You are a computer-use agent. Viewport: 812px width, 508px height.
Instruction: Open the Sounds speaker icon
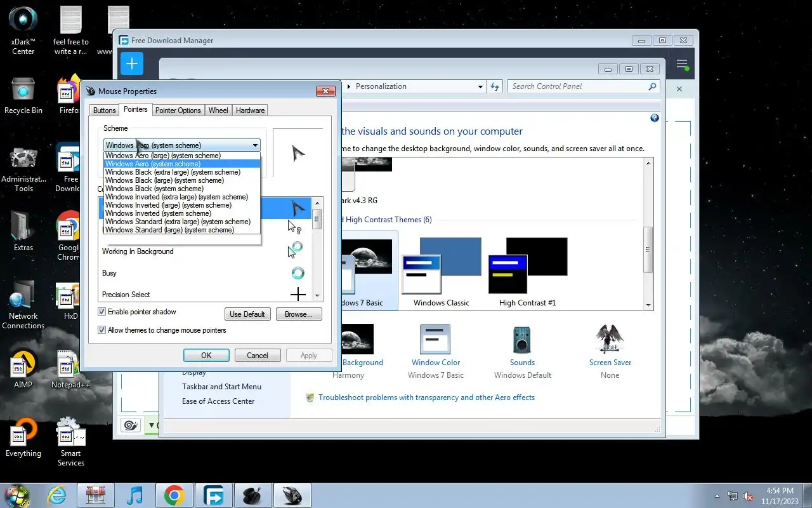(522, 339)
